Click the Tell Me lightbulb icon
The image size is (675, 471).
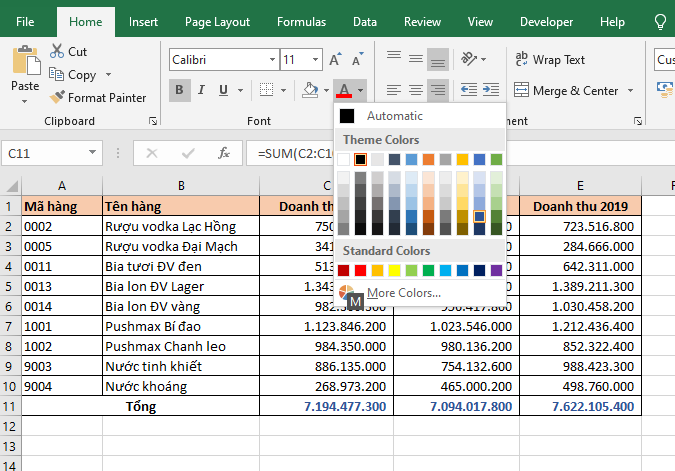point(660,21)
